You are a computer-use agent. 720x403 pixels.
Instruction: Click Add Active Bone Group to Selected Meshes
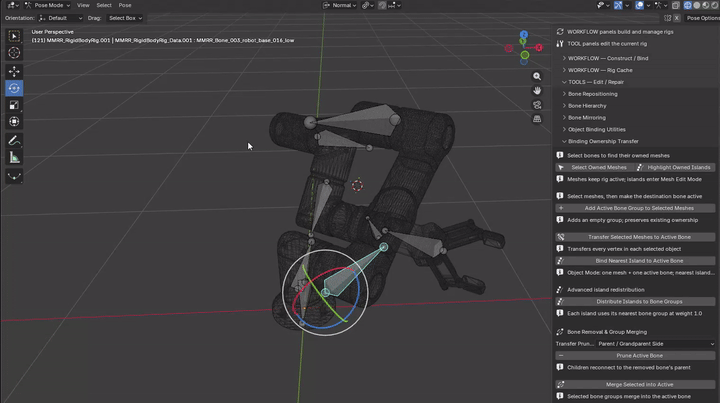pos(635,208)
